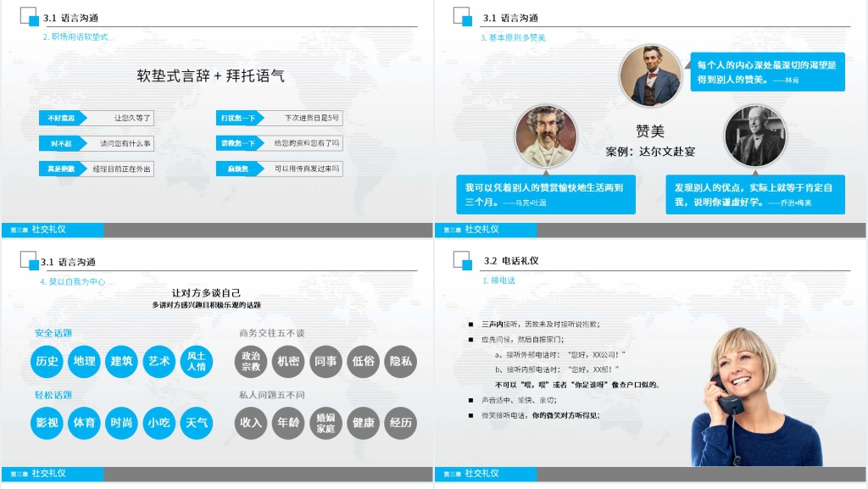868x489 pixels.
Task: Select the 小吃 blue circle icon
Action: pyautogui.click(x=159, y=424)
